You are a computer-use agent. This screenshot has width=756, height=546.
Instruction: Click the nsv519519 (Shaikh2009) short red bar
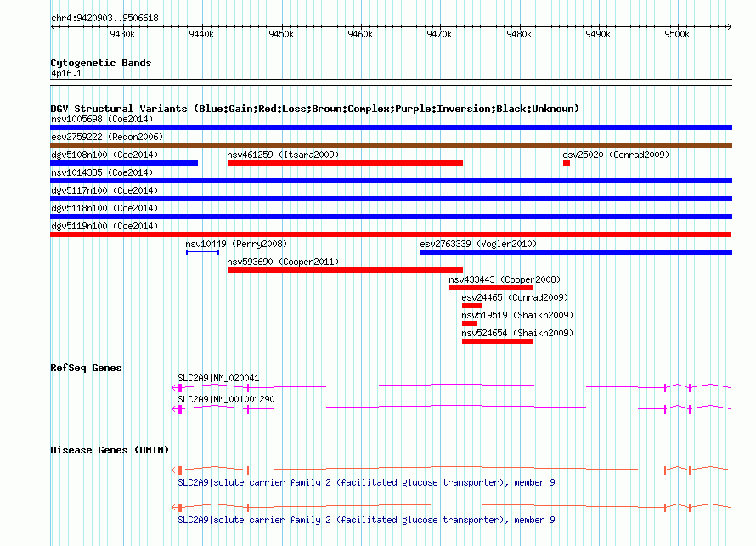(469, 324)
